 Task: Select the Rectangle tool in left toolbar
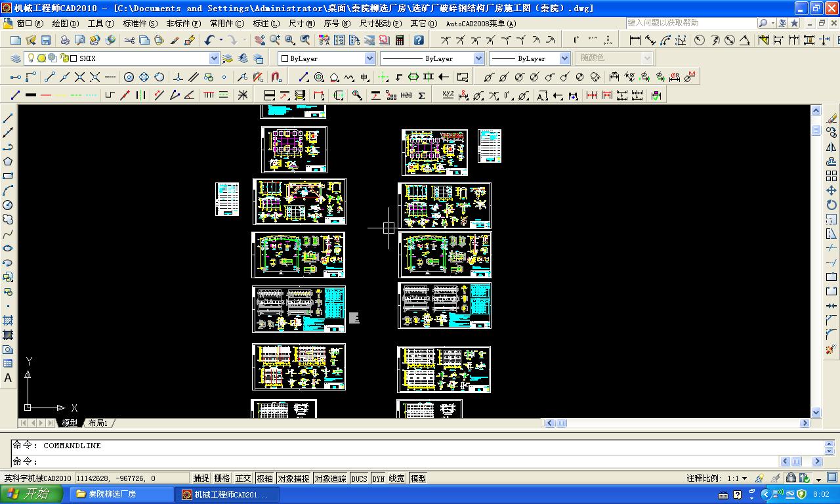(8, 176)
